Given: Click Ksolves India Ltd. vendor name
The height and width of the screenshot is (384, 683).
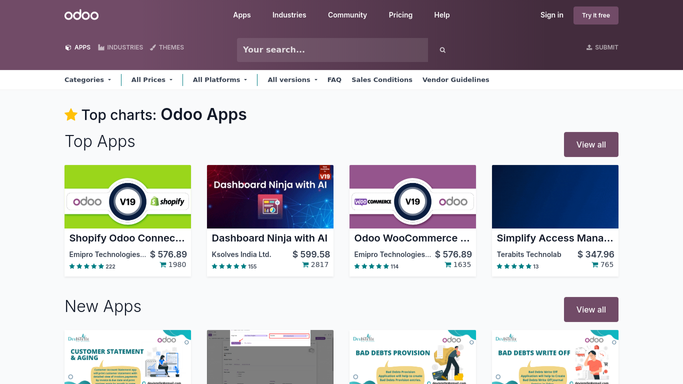Looking at the screenshot, I should [241, 254].
